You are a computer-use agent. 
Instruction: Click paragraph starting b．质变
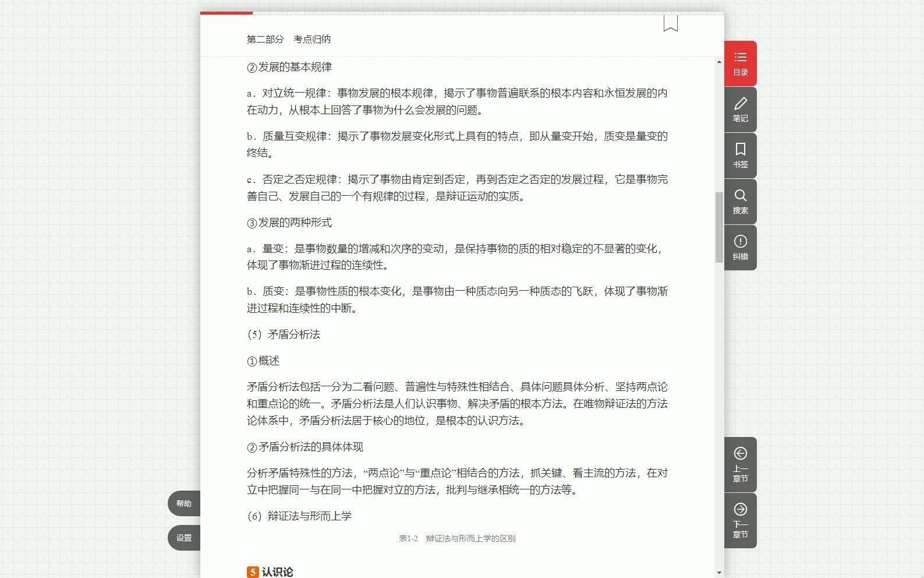(457, 299)
